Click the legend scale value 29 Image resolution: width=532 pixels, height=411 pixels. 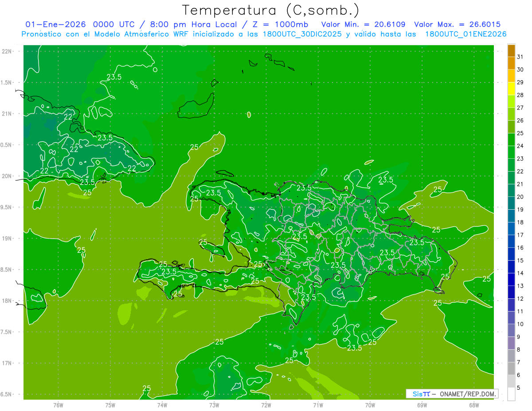(x=520, y=82)
